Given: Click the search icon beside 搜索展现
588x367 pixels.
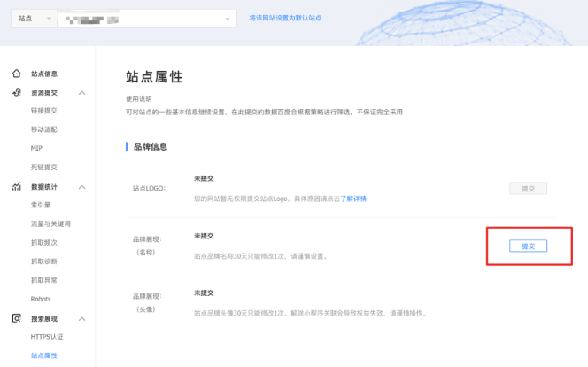Looking at the screenshot, I should click(17, 318).
